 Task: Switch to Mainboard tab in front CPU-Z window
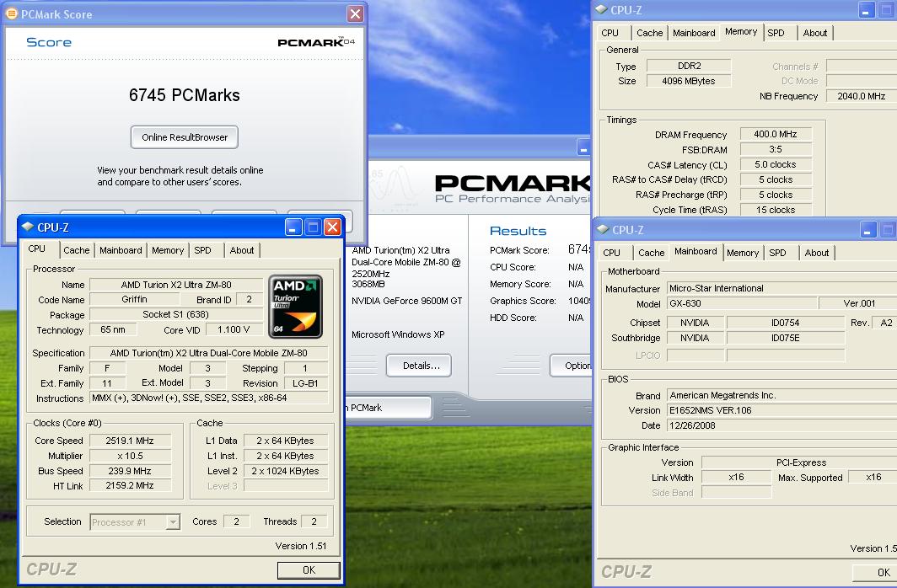(121, 250)
